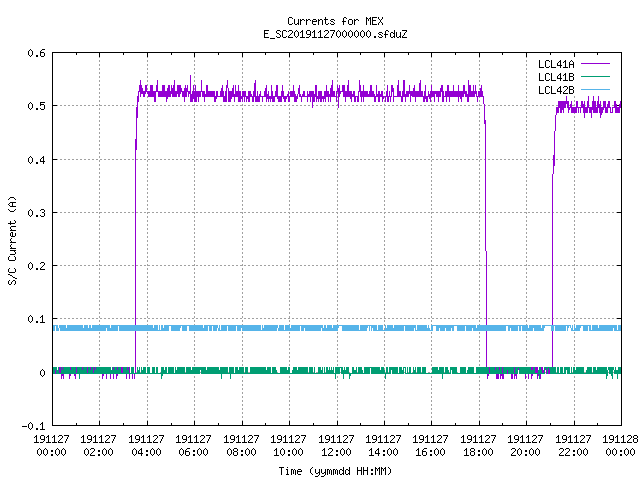Click the 0 y-axis tick label

42,373
